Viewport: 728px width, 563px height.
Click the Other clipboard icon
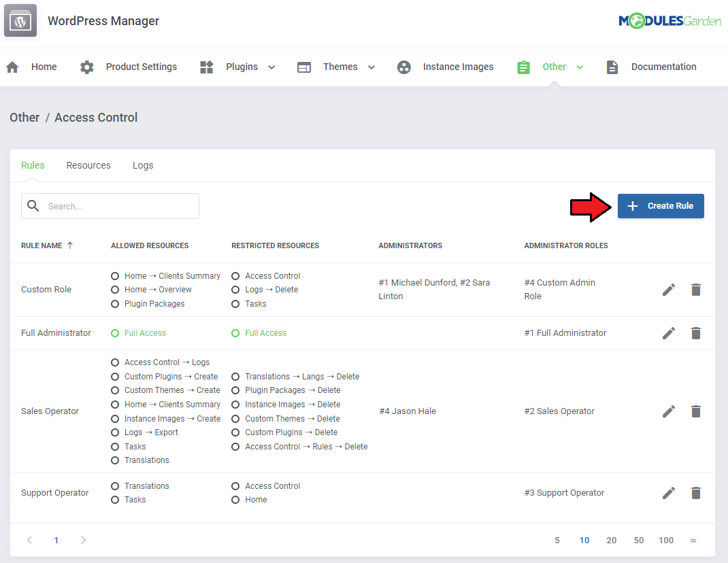coord(523,67)
